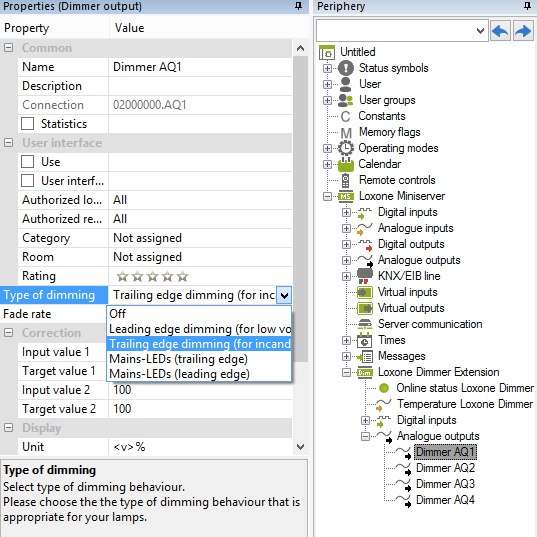Image resolution: width=537 pixels, height=537 pixels.
Task: Select Dimmer AQ4 in tree
Action: pos(445,500)
